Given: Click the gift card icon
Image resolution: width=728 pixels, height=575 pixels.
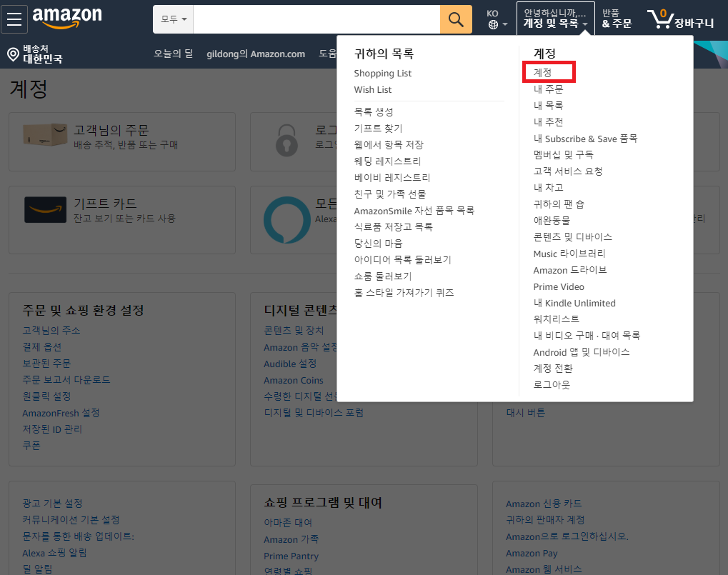Looking at the screenshot, I should pos(45,210).
